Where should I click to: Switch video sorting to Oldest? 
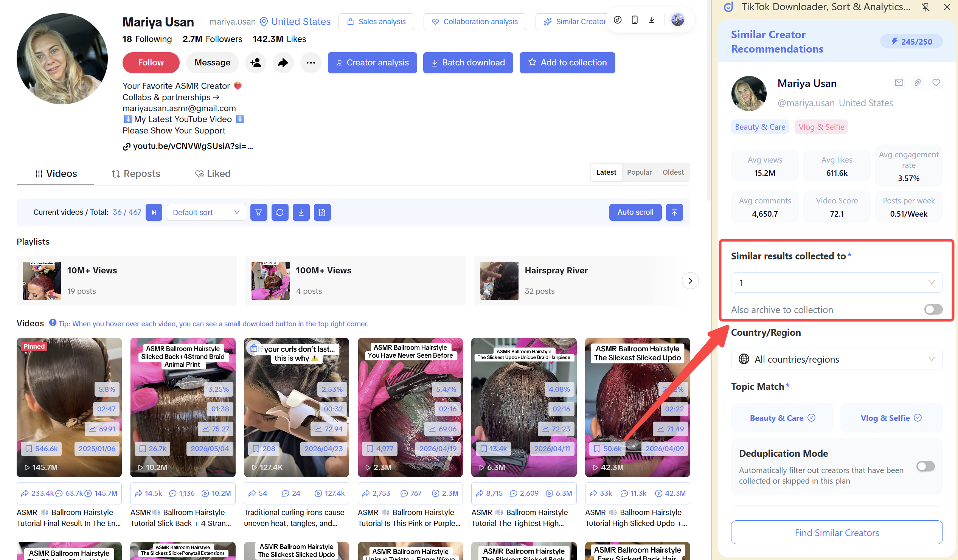coord(673,172)
